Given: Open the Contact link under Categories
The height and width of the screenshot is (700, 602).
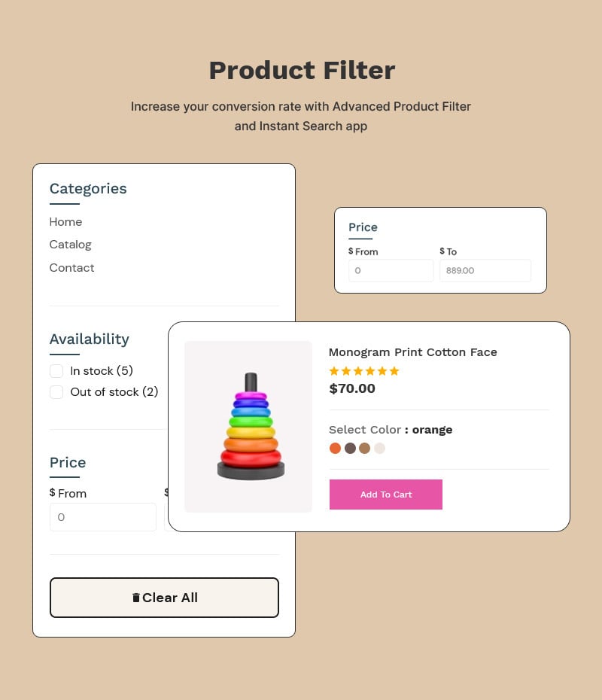Looking at the screenshot, I should click(x=71, y=268).
